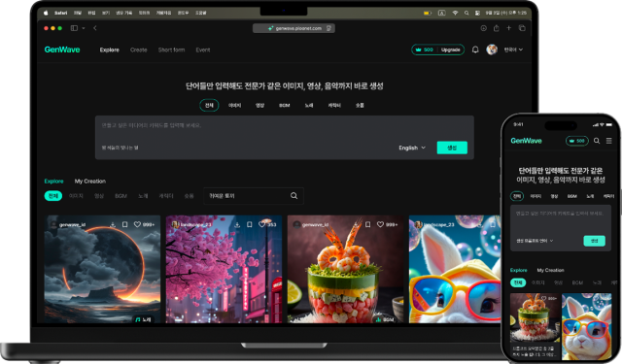622x364 pixels.
Task: Click the Safari share icon
Action: coord(497,28)
